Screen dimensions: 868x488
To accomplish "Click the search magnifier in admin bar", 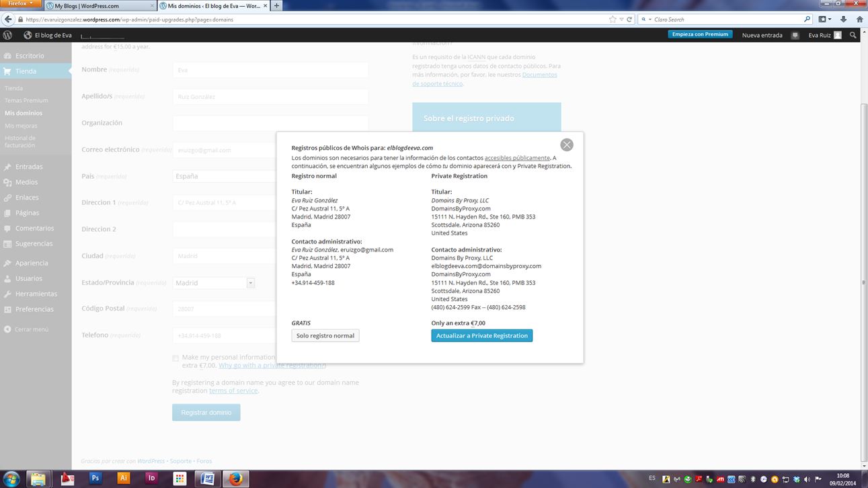I will coord(853,35).
